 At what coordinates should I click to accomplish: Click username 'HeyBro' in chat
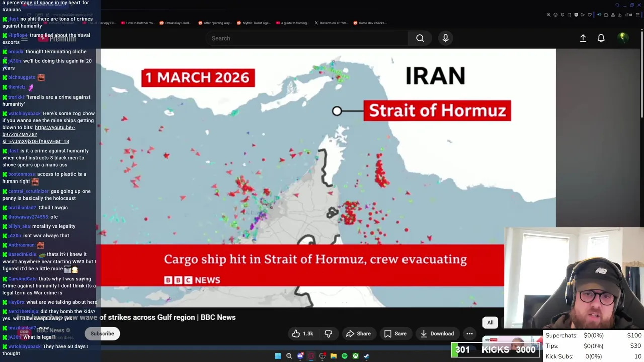(16, 302)
